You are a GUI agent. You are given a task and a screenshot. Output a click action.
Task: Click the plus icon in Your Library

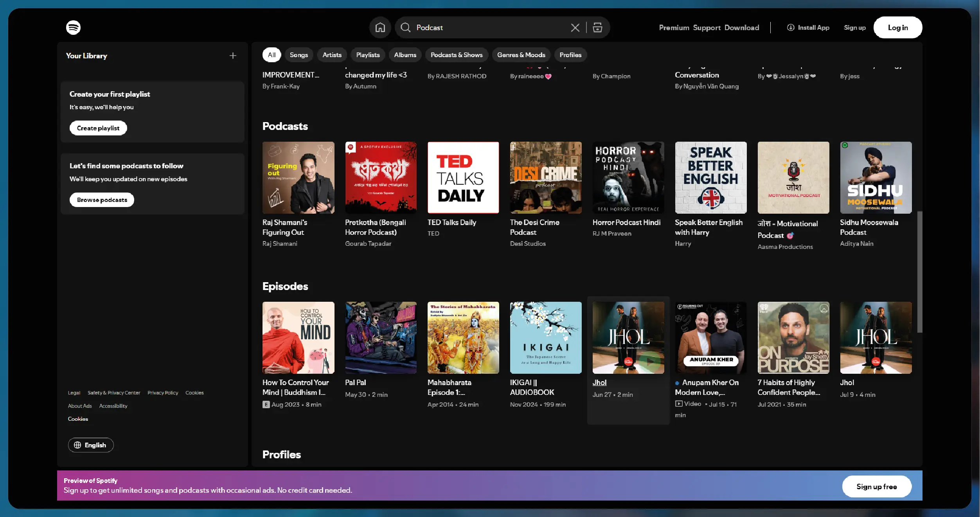(233, 56)
